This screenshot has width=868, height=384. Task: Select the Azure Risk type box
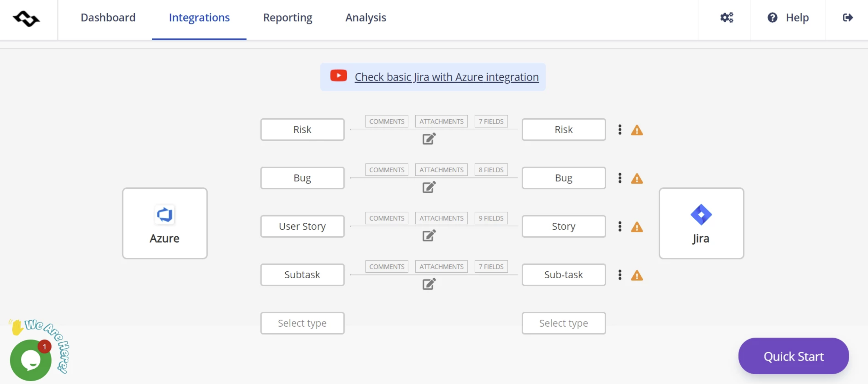[x=302, y=130]
